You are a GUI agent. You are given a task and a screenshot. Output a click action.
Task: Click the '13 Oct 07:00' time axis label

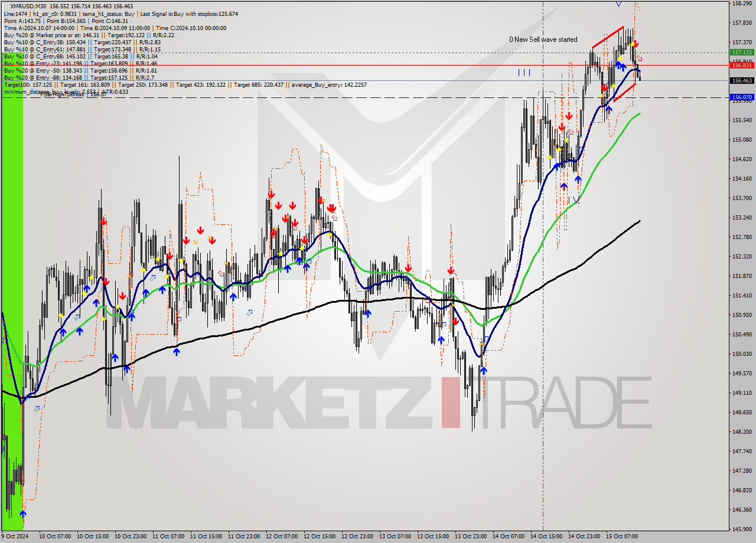point(395,537)
